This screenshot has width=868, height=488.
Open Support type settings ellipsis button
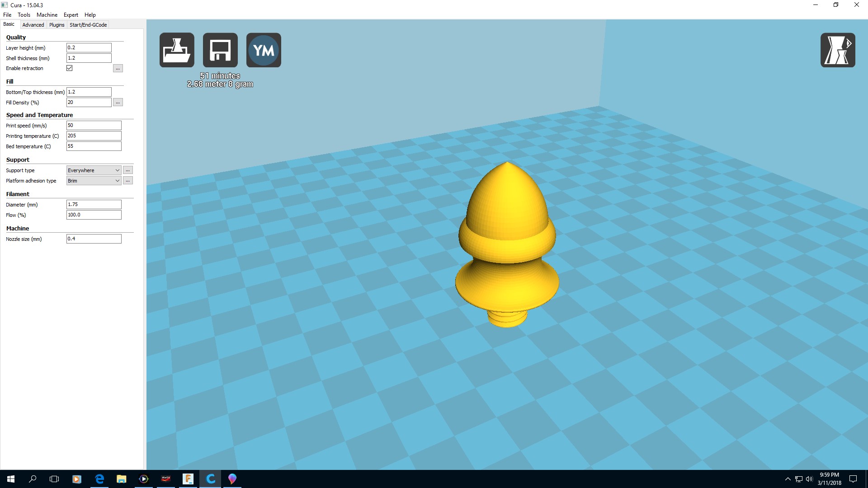tap(128, 170)
